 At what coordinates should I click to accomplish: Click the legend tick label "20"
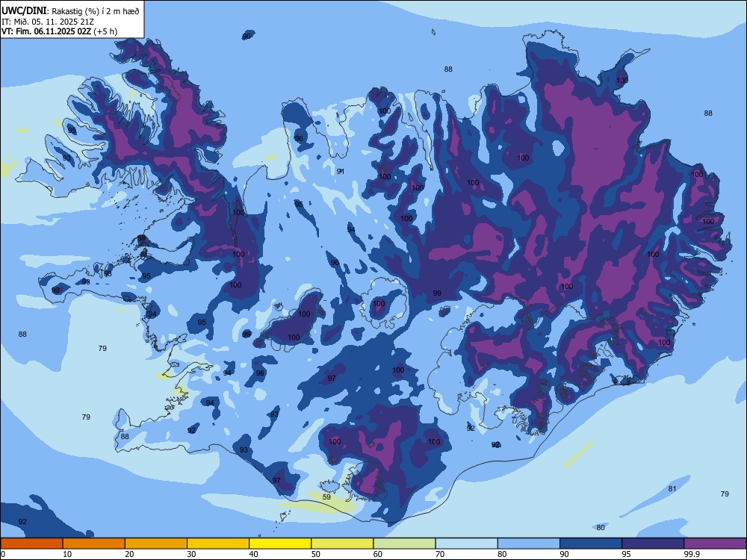129,554
